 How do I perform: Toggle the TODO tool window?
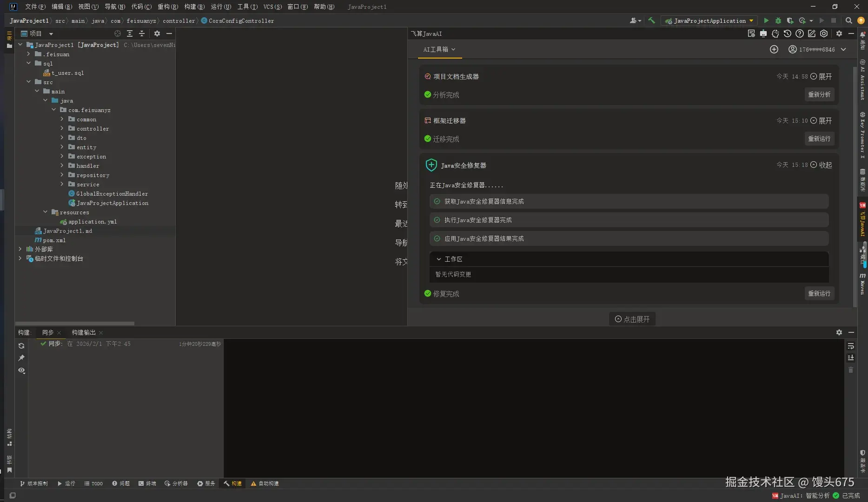click(93, 483)
